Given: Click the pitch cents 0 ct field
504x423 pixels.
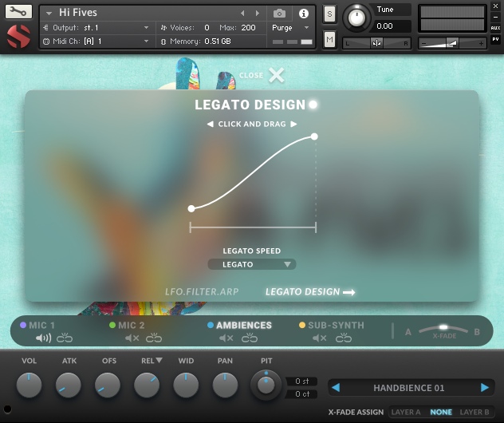Looking at the screenshot, I should click(x=301, y=394).
